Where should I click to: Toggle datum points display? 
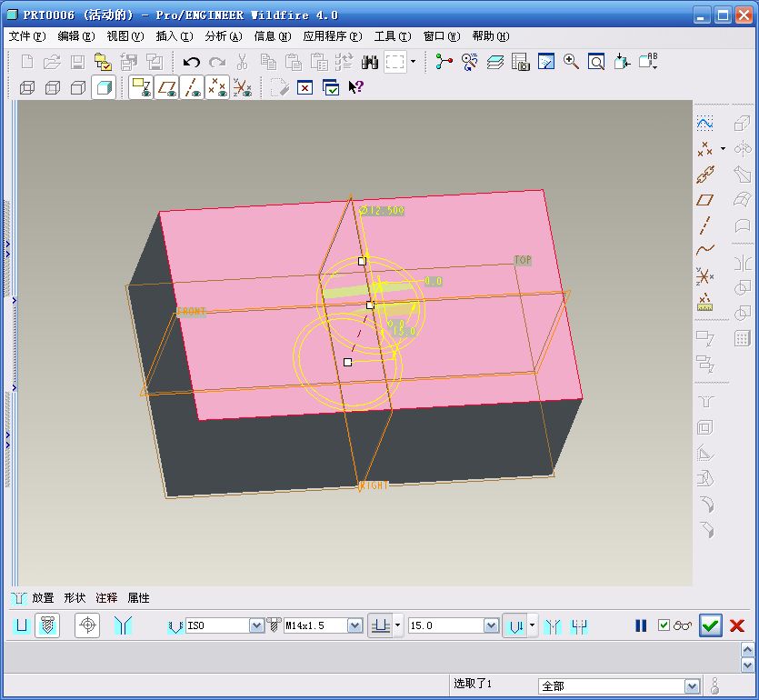(x=217, y=87)
